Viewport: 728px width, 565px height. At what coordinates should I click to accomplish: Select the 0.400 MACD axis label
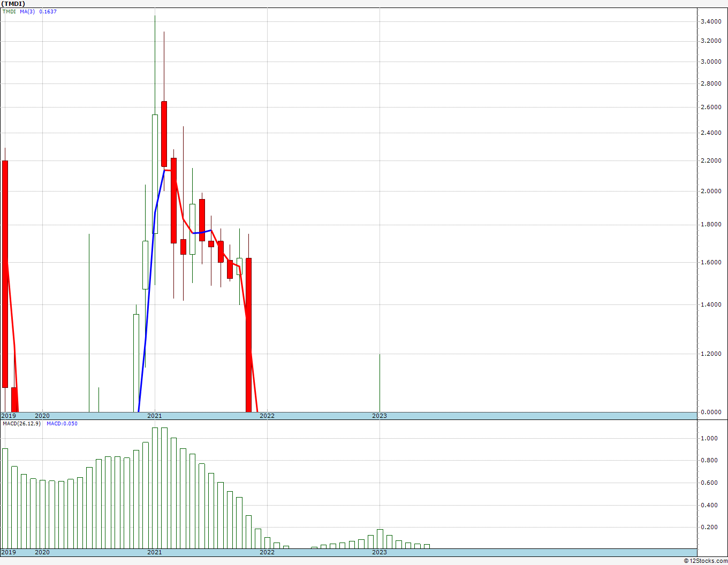[x=708, y=506]
